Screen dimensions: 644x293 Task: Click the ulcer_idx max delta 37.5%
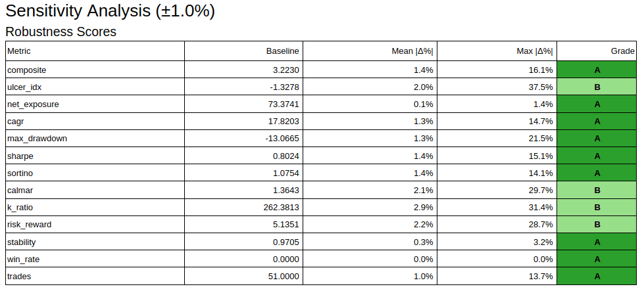click(541, 87)
